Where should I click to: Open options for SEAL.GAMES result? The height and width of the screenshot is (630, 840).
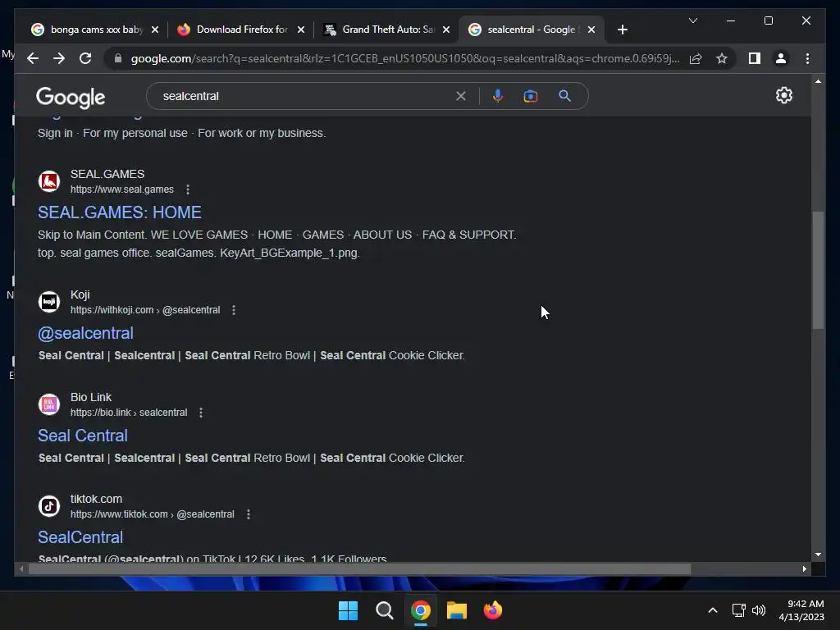(188, 189)
